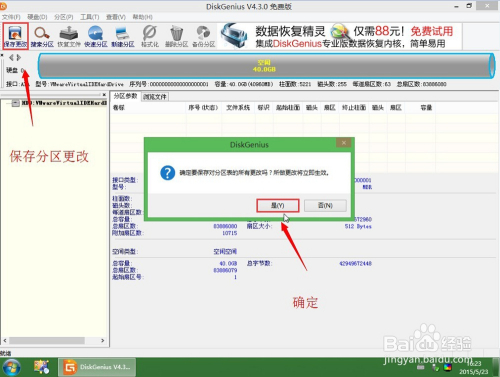Switch to the 浏览文件 tab
The height and width of the screenshot is (377, 500).
coord(155,97)
